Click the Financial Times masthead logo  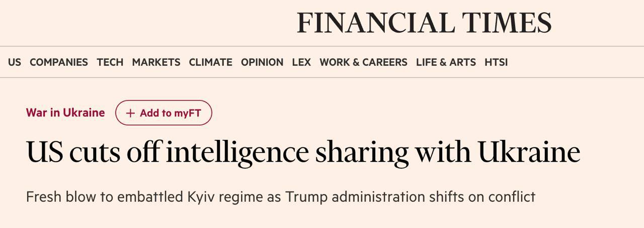(x=424, y=23)
